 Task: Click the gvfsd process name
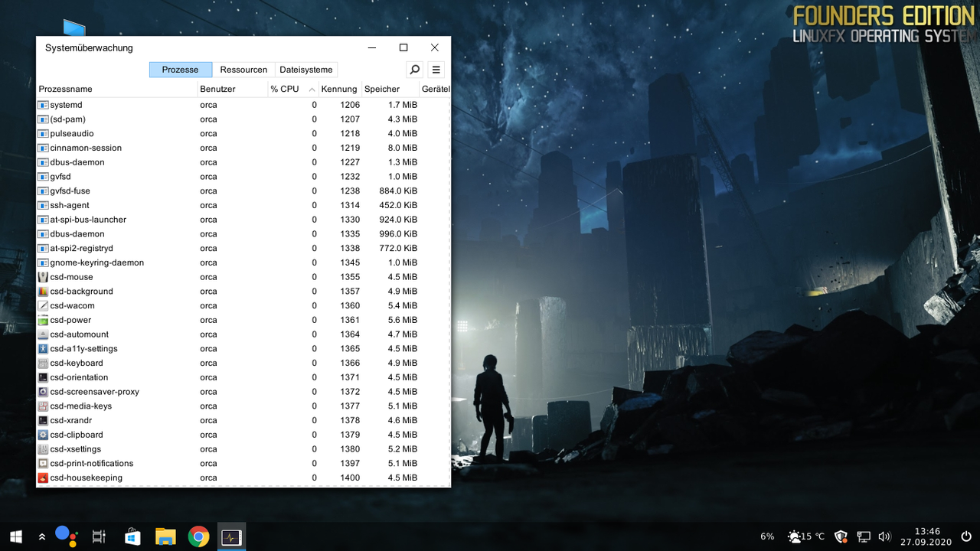60,177
